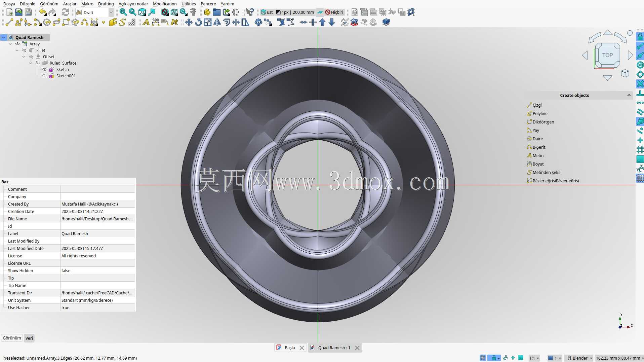Select the Draft B-spline tool

[x=85, y=23]
